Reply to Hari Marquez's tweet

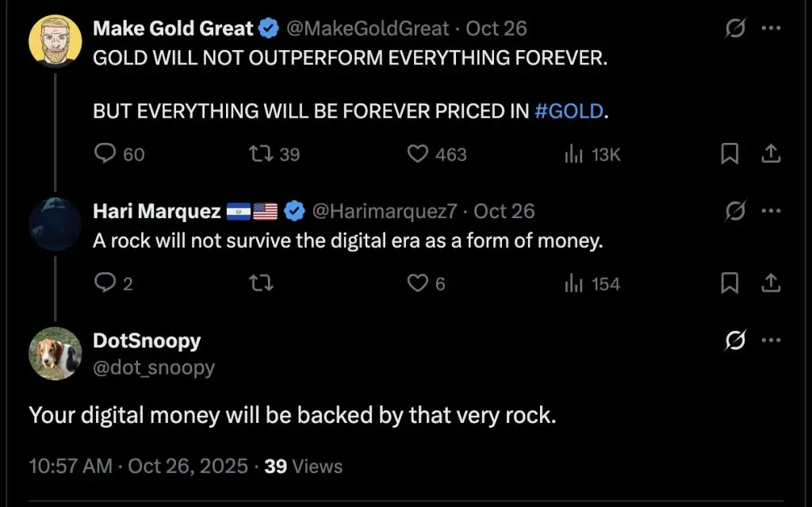(x=105, y=282)
